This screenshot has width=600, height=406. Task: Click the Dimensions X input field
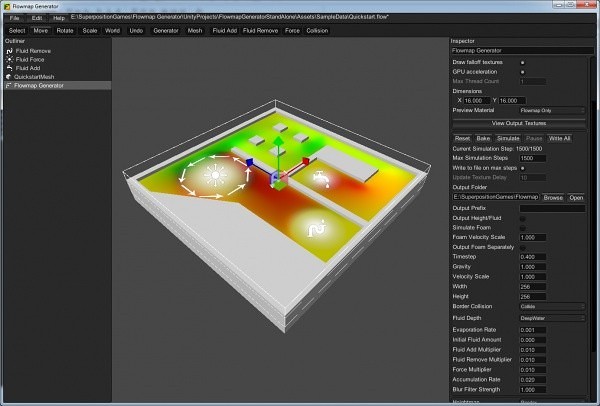(x=476, y=101)
